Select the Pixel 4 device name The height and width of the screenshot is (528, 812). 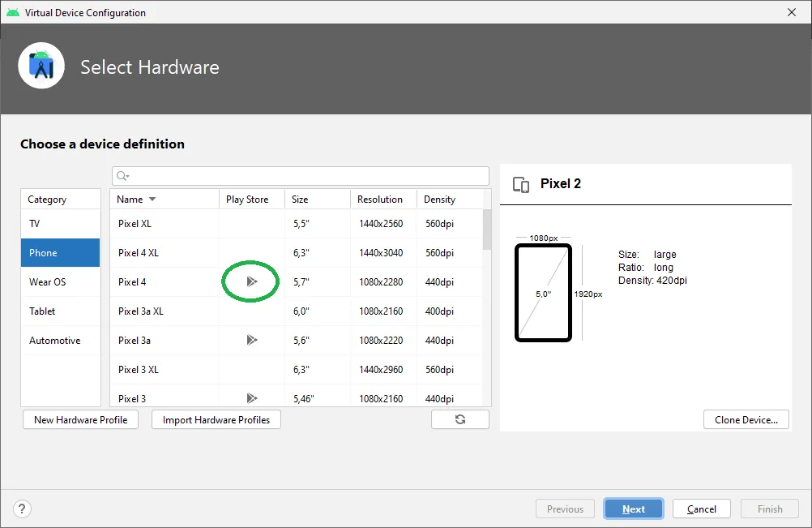[132, 282]
